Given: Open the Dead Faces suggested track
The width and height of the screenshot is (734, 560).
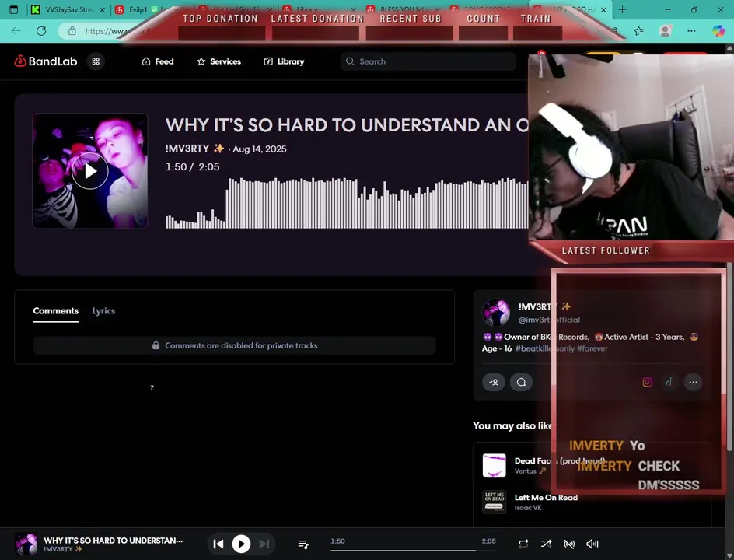Looking at the screenshot, I should tap(559, 460).
